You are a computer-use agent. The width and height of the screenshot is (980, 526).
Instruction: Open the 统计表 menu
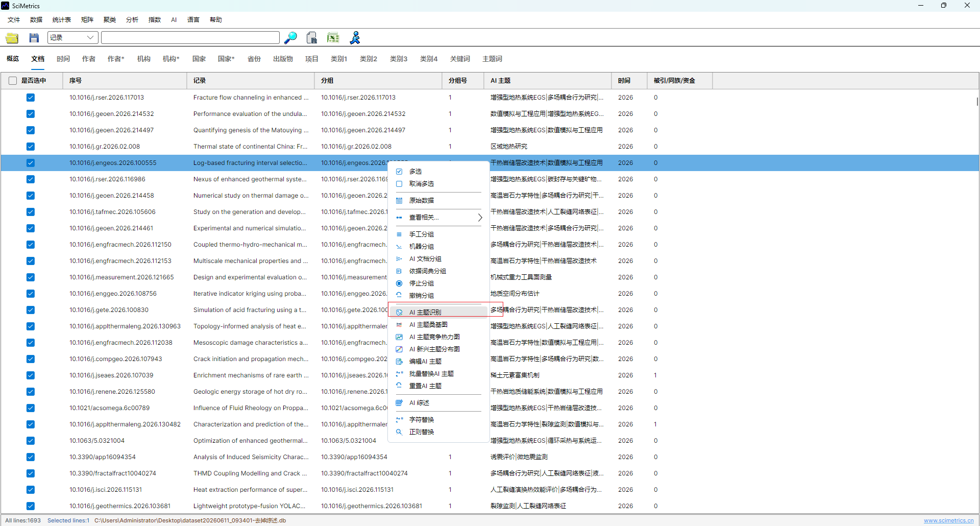(62, 20)
